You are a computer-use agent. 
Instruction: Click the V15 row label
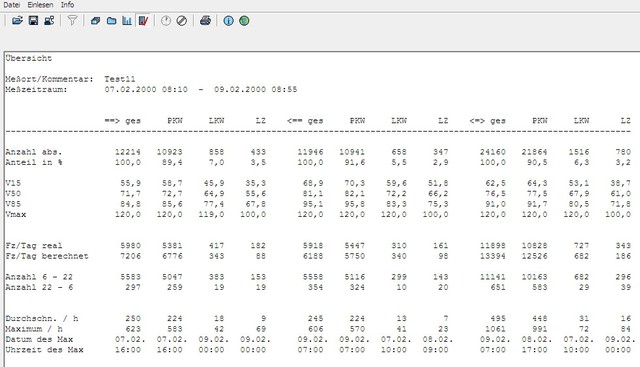(13, 183)
